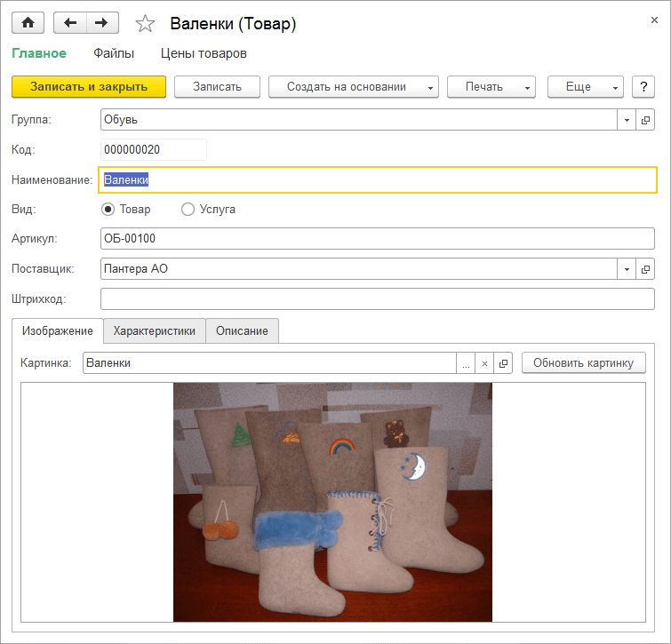671x644 pixels.
Task: Click the Группа field with Обувь
Action: [359, 120]
